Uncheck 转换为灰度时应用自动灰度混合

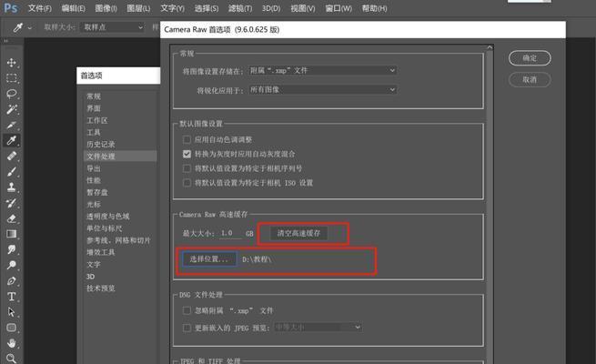pos(187,154)
